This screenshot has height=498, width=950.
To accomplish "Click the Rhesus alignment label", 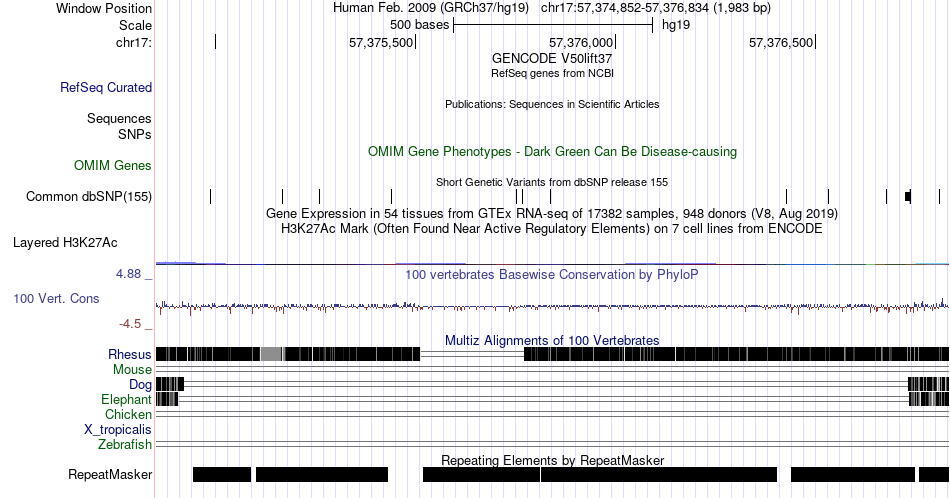I will (130, 354).
